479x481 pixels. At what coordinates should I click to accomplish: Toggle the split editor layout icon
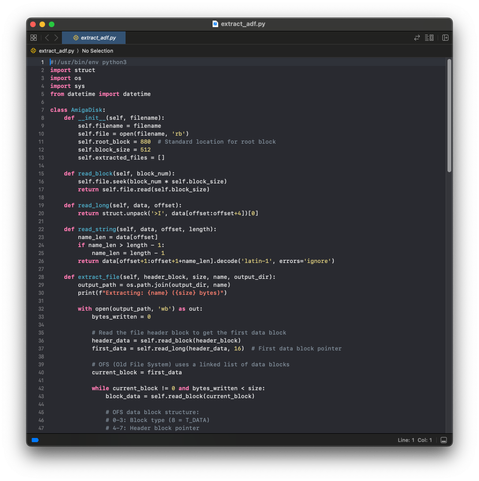tap(429, 38)
